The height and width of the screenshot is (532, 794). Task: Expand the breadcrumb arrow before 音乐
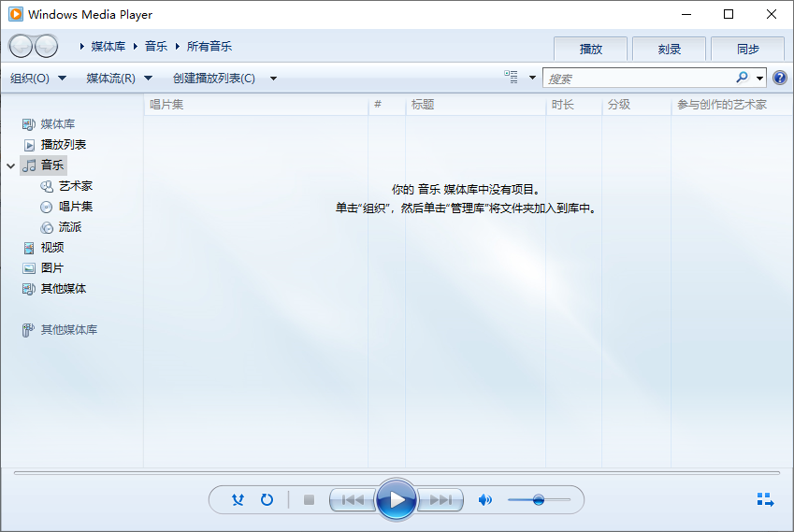pos(136,47)
